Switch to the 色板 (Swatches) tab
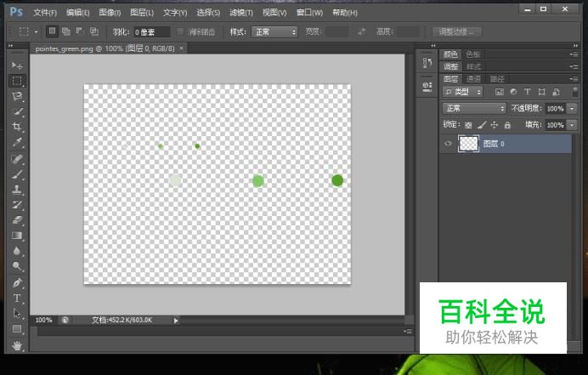 tap(473, 54)
